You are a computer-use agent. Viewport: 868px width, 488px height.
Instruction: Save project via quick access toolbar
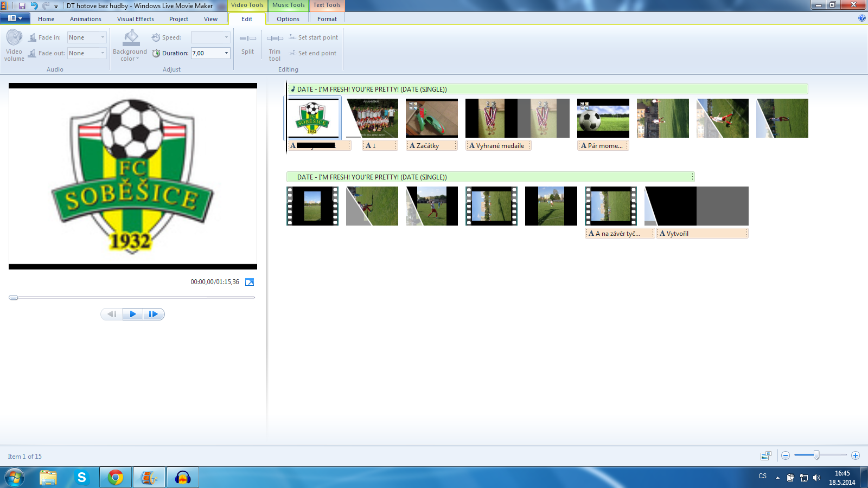pyautogui.click(x=22, y=6)
